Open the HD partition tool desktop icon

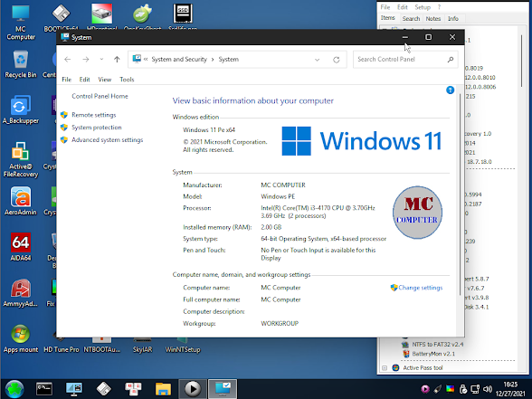(101, 17)
